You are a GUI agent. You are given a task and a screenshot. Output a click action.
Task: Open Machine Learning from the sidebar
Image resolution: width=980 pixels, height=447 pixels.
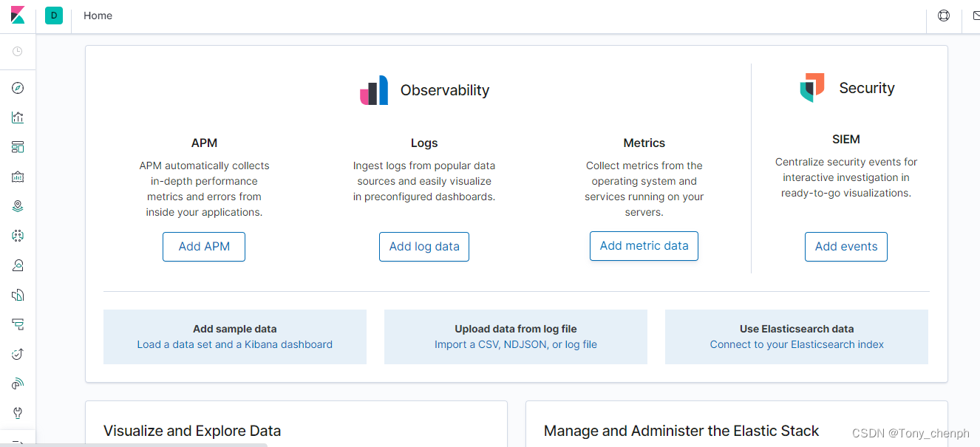(x=18, y=236)
